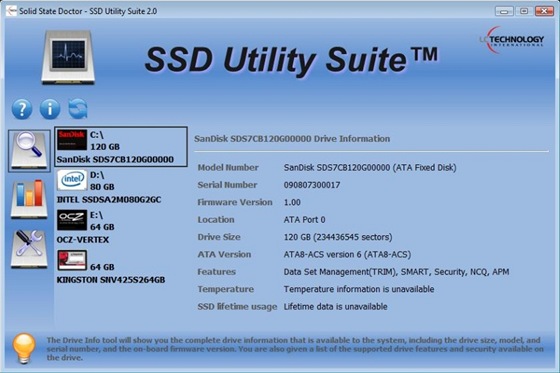Click the app icon in title bar
Viewport: 560px width, 373px height.
[11, 11]
